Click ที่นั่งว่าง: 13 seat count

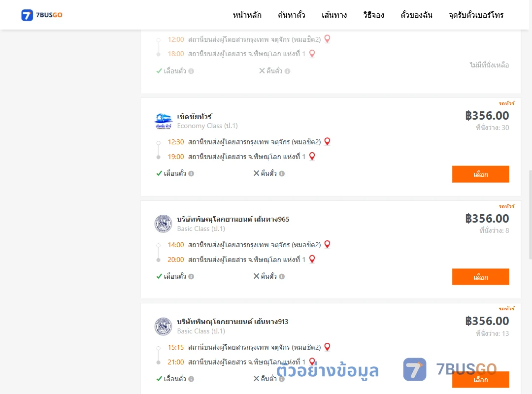[x=492, y=333]
